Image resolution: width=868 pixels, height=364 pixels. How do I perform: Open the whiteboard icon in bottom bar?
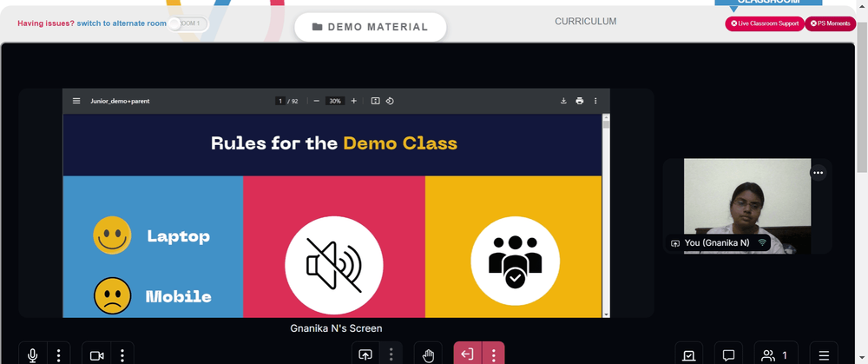click(x=688, y=355)
